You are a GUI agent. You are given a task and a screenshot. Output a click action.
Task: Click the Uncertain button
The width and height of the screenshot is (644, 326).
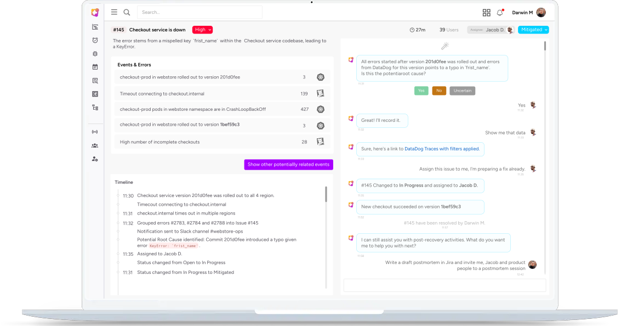point(462,91)
